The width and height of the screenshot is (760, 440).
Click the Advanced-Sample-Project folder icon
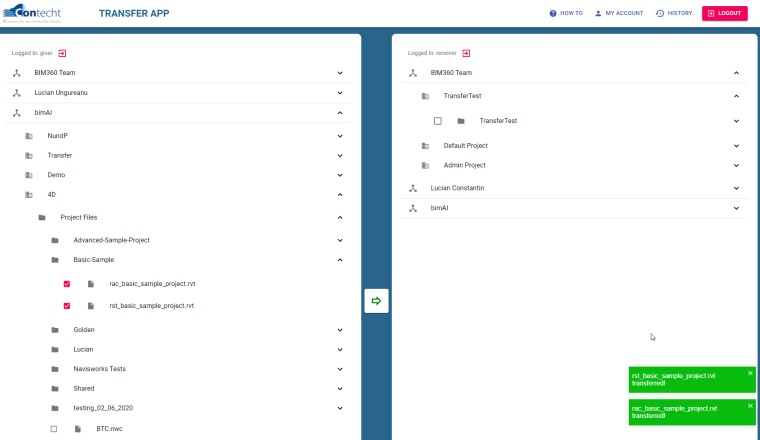click(x=55, y=240)
